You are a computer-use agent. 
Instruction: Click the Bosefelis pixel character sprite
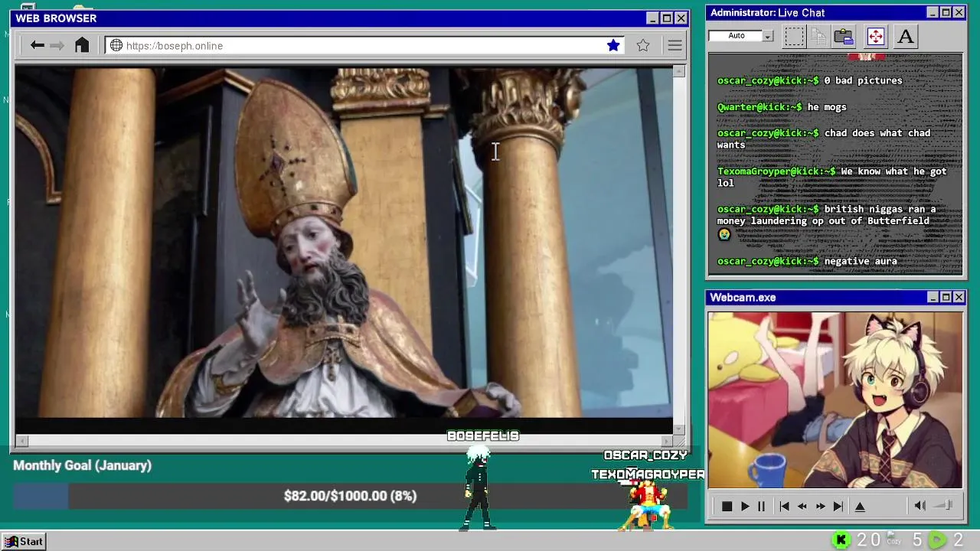pyautogui.click(x=478, y=488)
